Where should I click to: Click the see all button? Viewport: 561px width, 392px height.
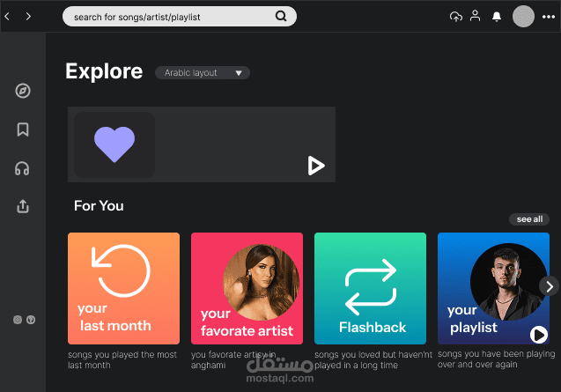(529, 219)
